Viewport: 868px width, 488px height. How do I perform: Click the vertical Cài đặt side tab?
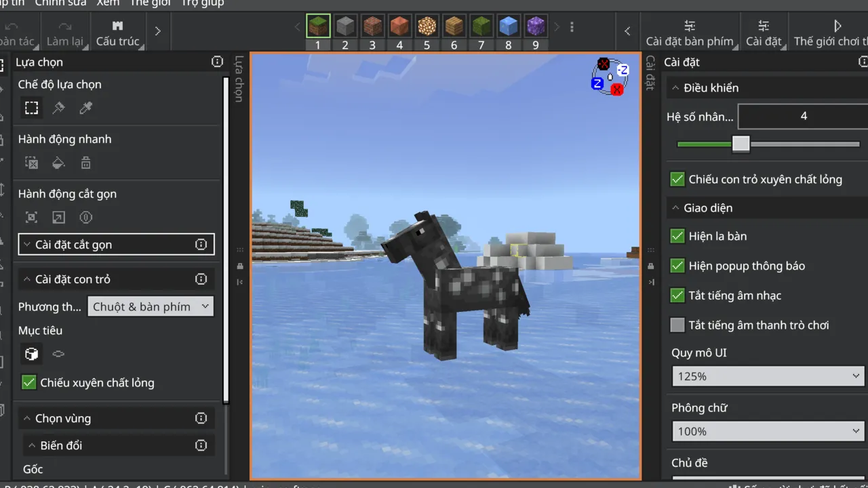pos(650,73)
